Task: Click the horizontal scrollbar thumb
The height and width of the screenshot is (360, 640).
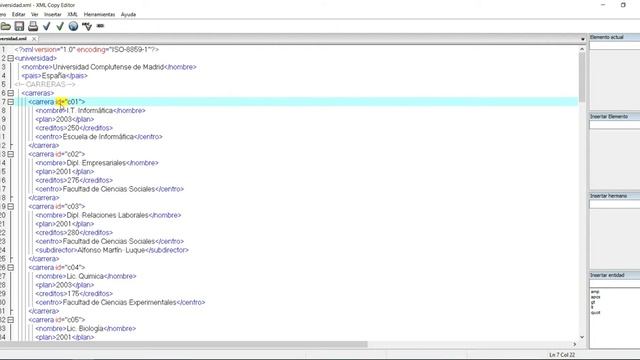Action: [x=184, y=344]
